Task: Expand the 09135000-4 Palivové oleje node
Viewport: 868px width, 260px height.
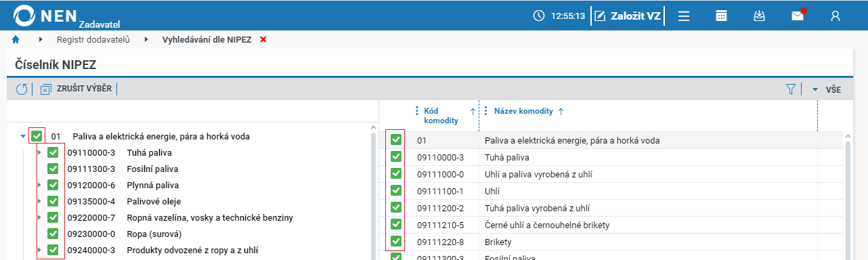Action: tap(39, 201)
